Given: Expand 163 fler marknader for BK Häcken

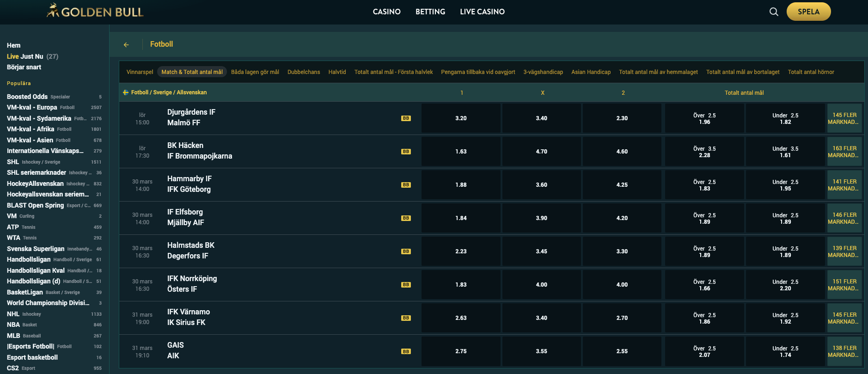Looking at the screenshot, I should (x=844, y=152).
